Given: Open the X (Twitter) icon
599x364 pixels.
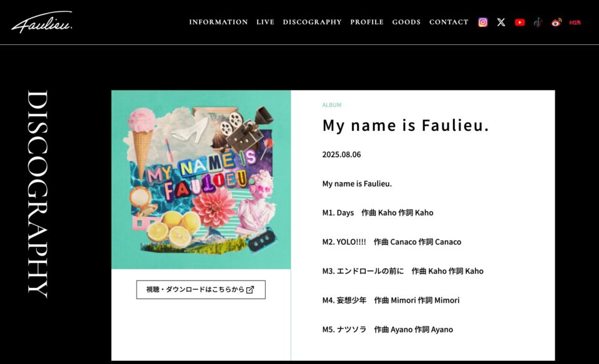Looking at the screenshot, I should tap(501, 22).
